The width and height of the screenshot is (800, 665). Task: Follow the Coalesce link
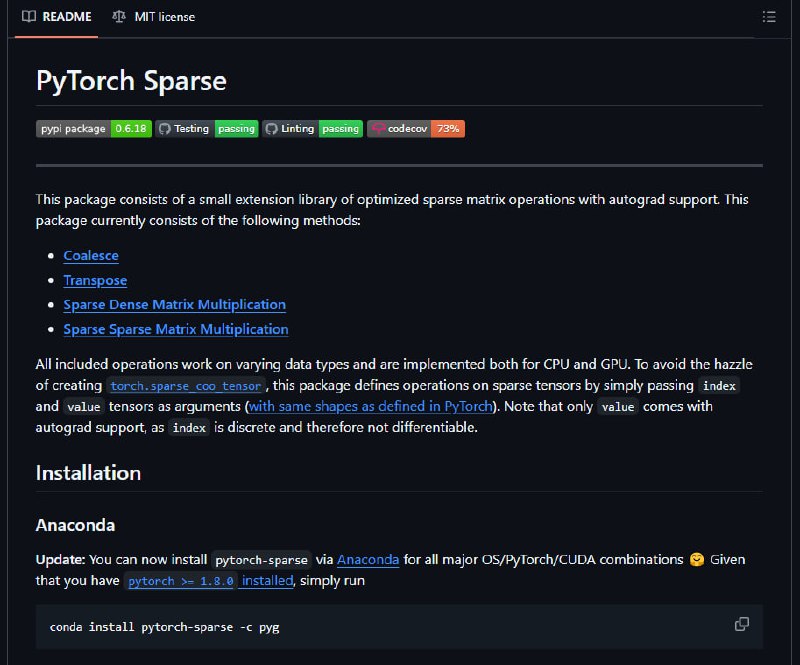pyautogui.click(x=91, y=255)
